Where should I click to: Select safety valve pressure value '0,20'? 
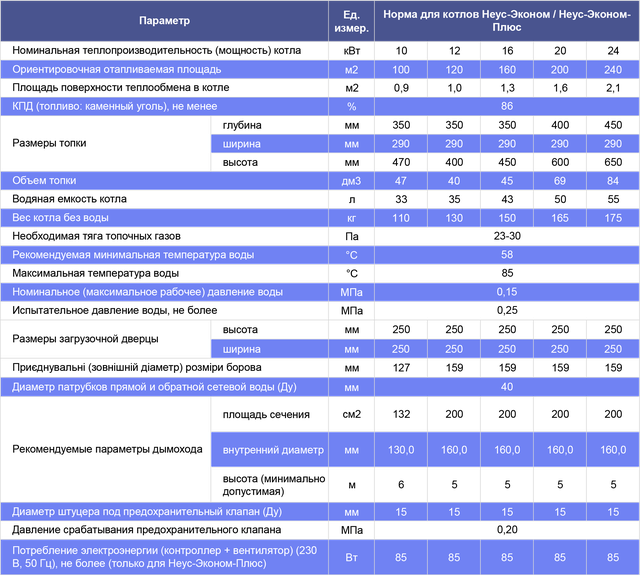(507, 530)
